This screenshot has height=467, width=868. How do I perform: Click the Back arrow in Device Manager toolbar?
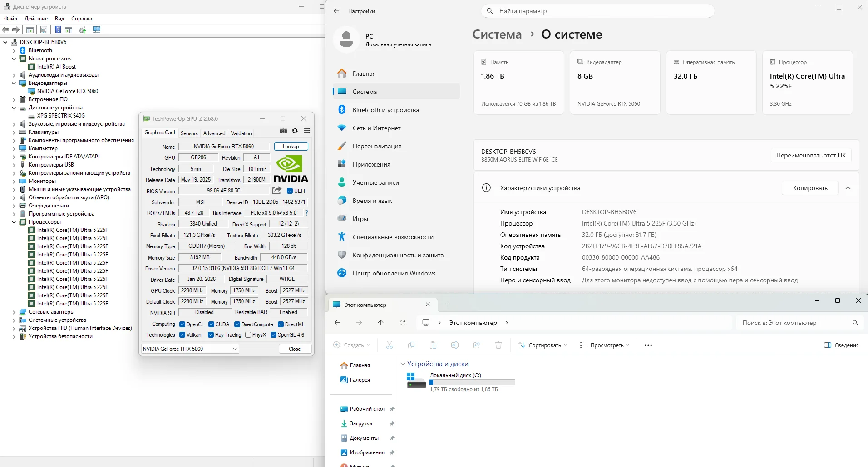pyautogui.click(x=5, y=30)
